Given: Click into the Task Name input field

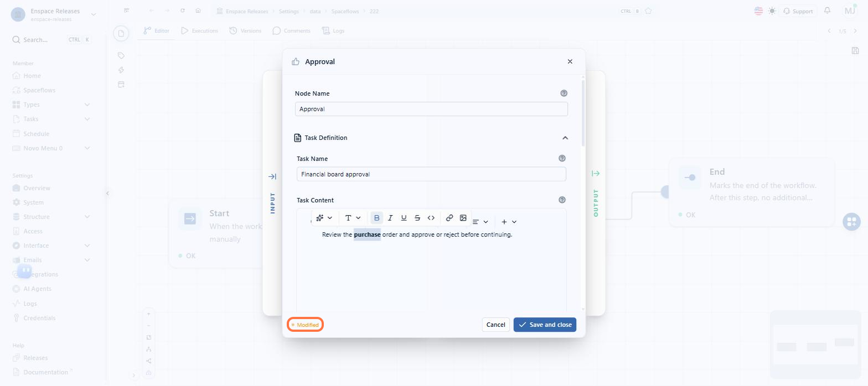Looking at the screenshot, I should coord(431,174).
